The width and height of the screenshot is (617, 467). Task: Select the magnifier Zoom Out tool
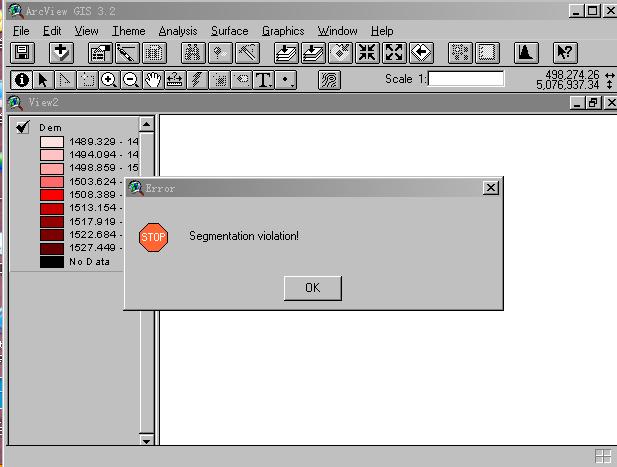tap(131, 80)
